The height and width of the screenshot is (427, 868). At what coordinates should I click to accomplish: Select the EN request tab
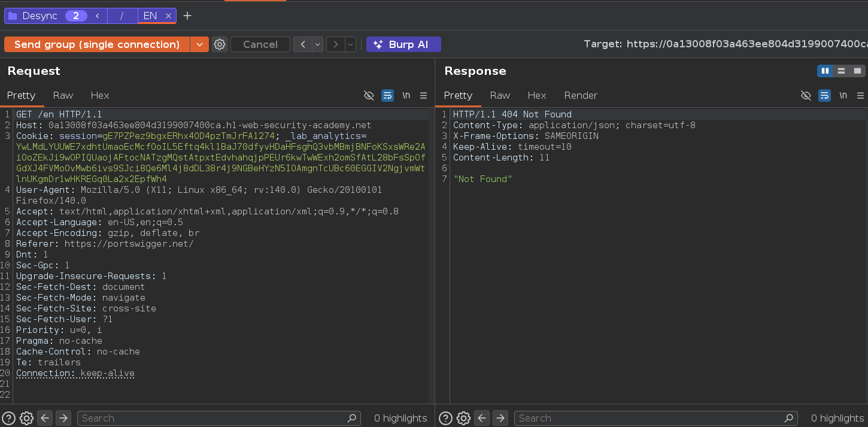point(150,16)
